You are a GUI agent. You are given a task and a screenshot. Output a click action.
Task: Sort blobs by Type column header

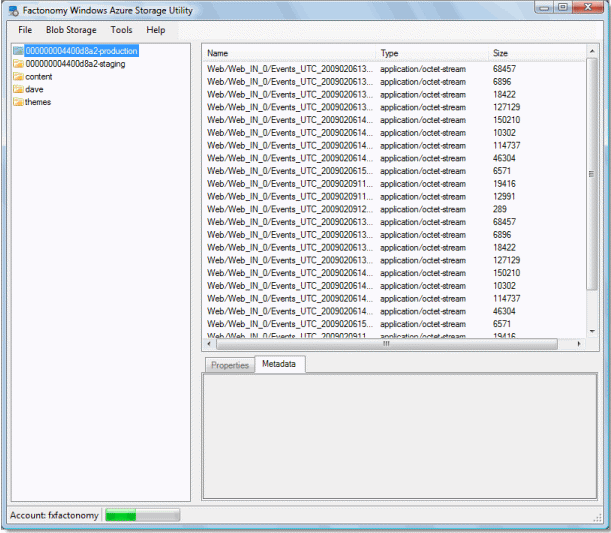point(432,53)
